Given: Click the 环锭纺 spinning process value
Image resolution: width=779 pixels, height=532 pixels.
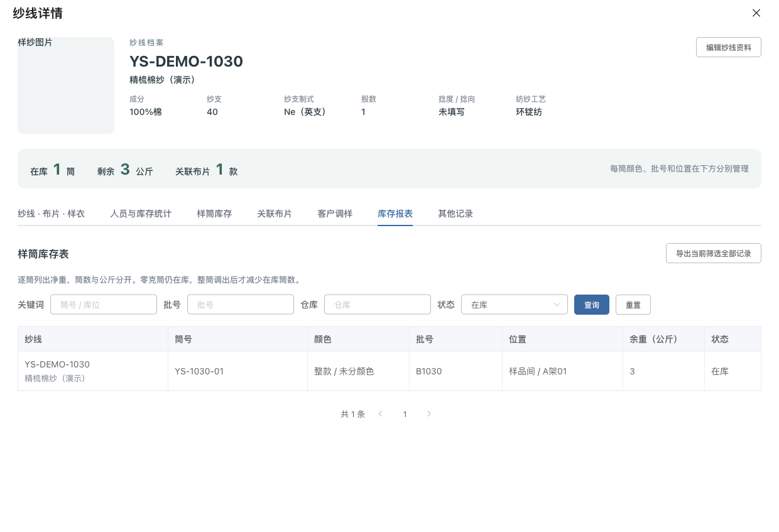Looking at the screenshot, I should [529, 112].
